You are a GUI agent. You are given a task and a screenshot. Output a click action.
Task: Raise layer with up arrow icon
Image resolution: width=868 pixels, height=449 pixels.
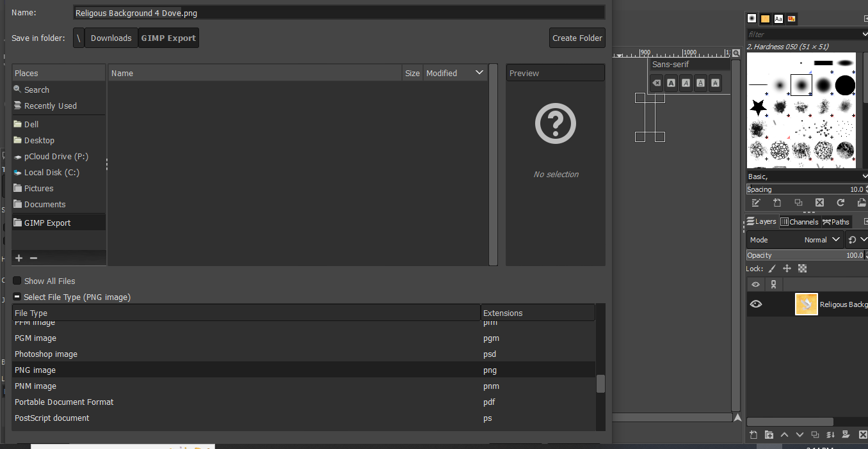point(784,435)
